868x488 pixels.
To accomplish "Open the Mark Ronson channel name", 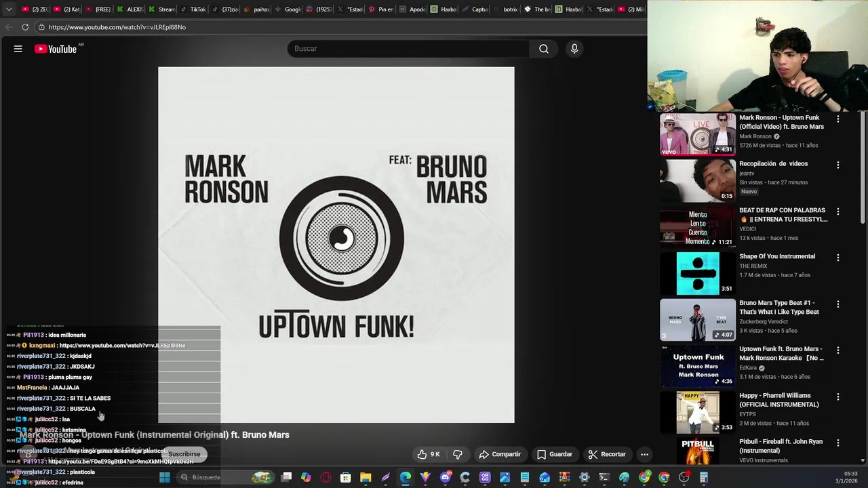I will [755, 136].
